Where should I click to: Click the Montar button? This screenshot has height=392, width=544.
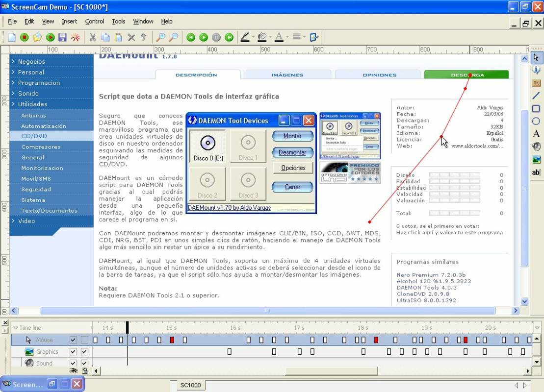[292, 136]
